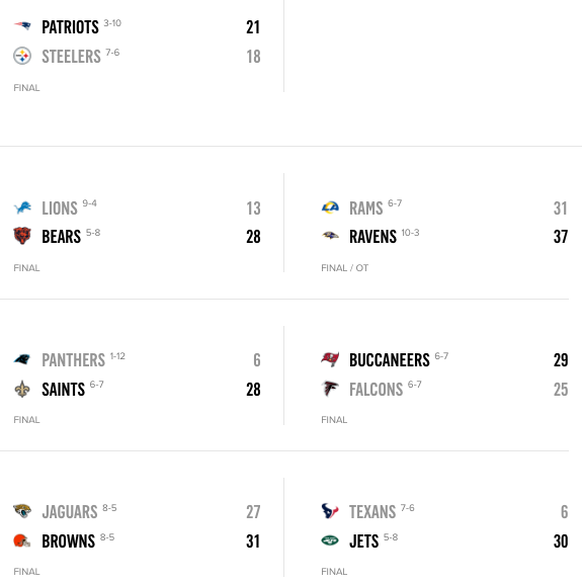The height and width of the screenshot is (585, 582).
Task: Click the Falcons team logo
Action: click(x=330, y=389)
